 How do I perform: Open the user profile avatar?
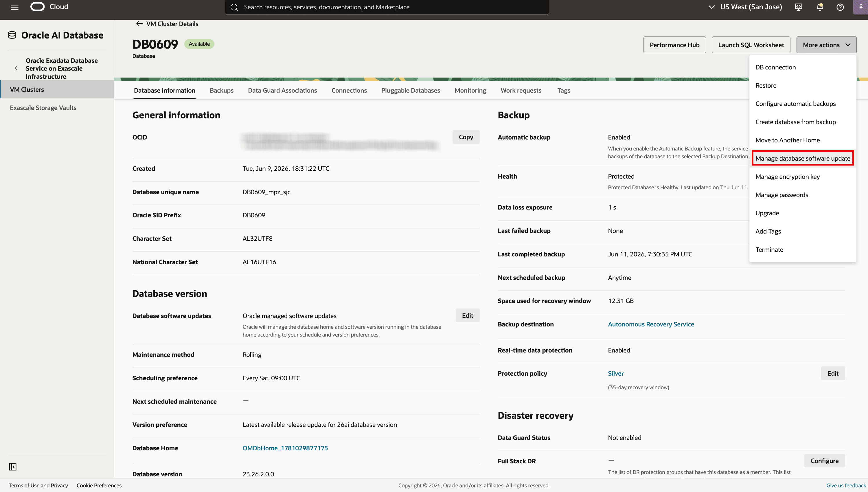pos(860,7)
